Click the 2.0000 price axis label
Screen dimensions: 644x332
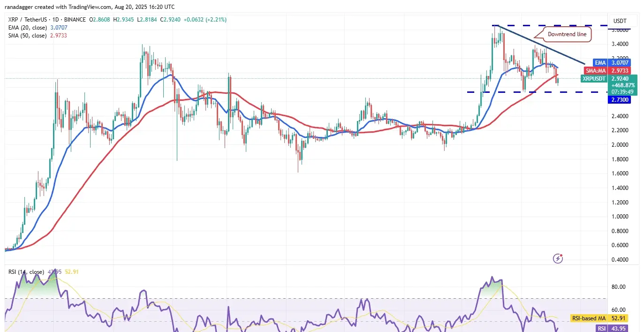pos(620,145)
